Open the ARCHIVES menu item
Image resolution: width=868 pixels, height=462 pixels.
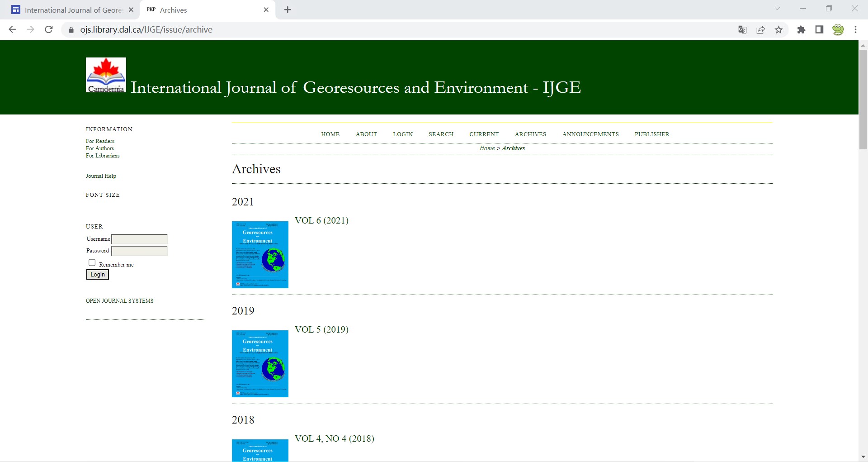point(530,134)
